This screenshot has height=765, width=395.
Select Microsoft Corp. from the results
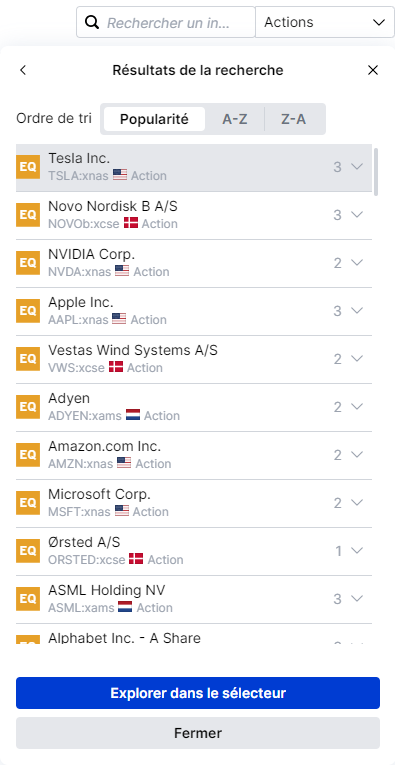tap(194, 503)
